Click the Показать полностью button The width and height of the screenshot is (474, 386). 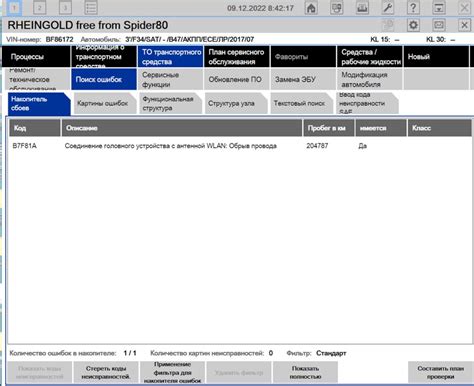tap(305, 372)
